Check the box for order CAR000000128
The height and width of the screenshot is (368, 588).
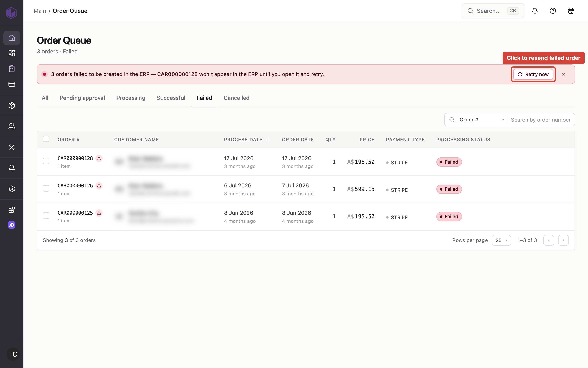click(46, 161)
